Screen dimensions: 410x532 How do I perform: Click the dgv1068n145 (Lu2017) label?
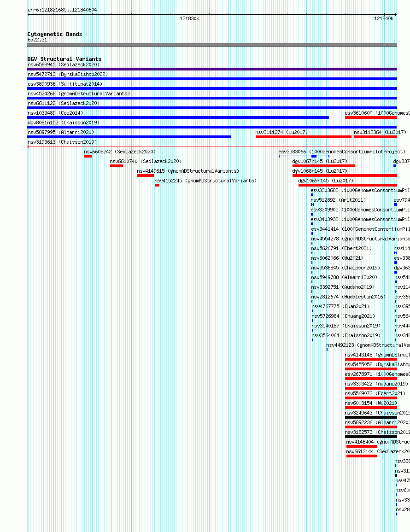coord(320,171)
